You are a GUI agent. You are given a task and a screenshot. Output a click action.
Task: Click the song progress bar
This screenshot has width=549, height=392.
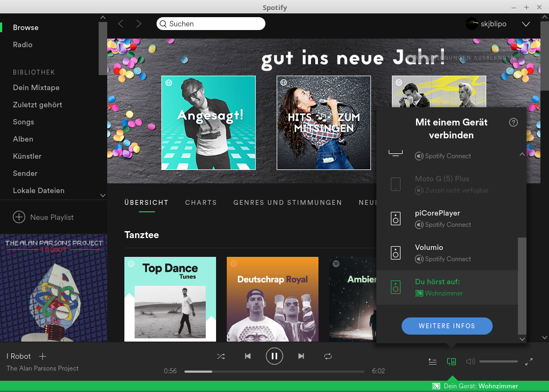click(274, 371)
